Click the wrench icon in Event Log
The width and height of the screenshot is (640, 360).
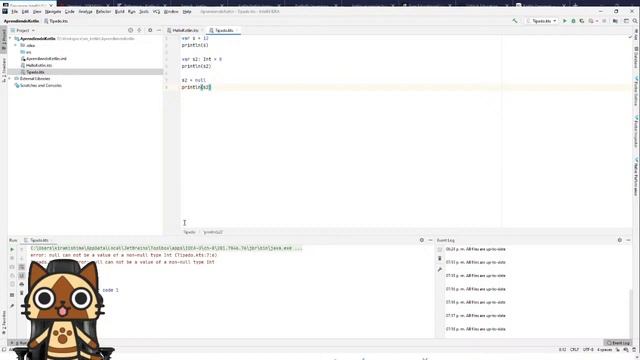[x=440, y=269]
